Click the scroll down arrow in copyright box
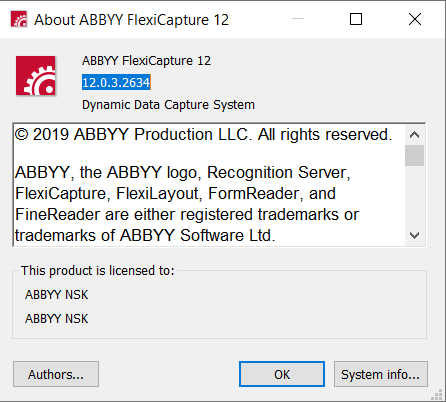The image size is (446, 402). [414, 236]
